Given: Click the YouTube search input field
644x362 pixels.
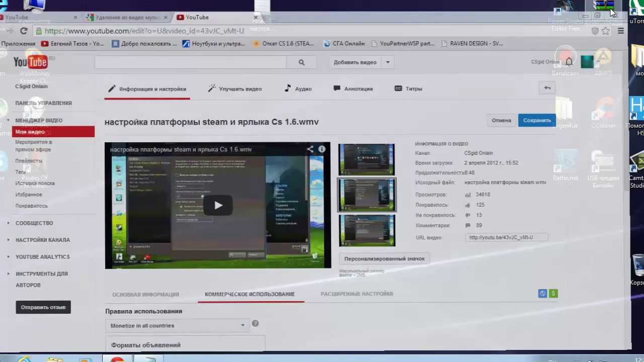Looking at the screenshot, I should pyautogui.click(x=190, y=62).
